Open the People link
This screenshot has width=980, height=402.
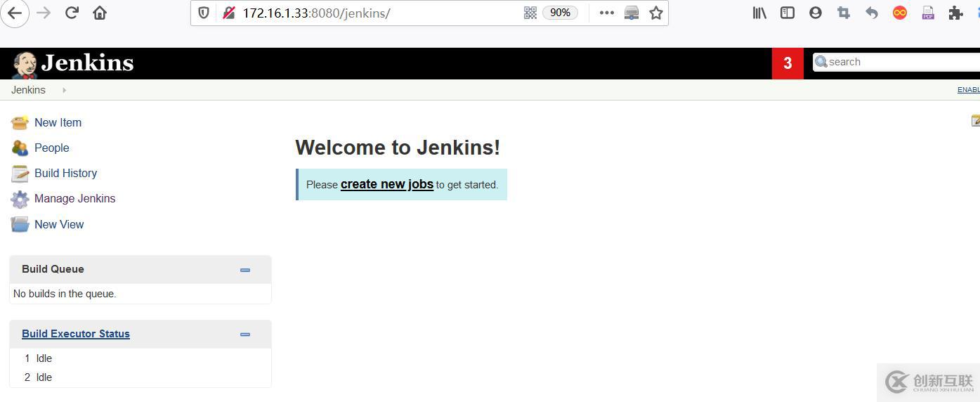coord(51,148)
